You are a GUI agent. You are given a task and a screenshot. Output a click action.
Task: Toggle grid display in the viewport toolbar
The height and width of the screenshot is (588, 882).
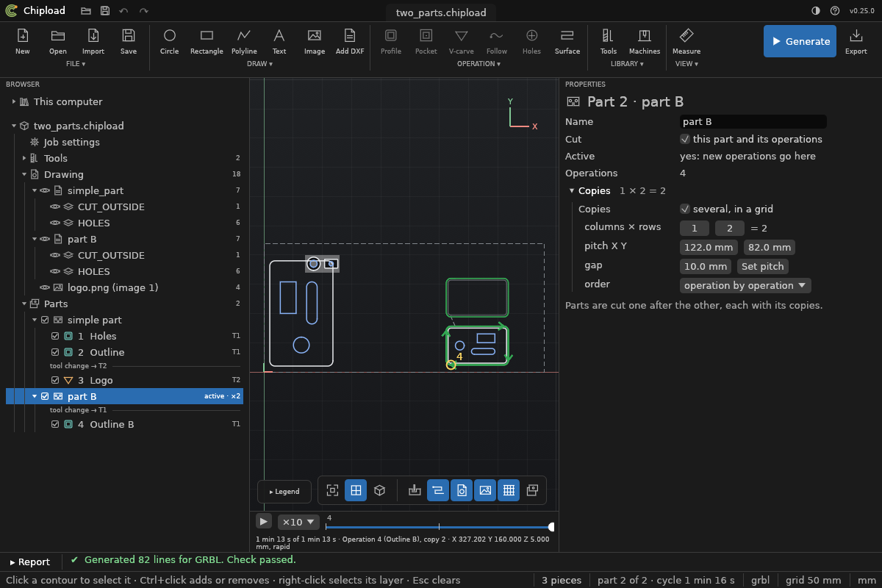[x=509, y=490]
